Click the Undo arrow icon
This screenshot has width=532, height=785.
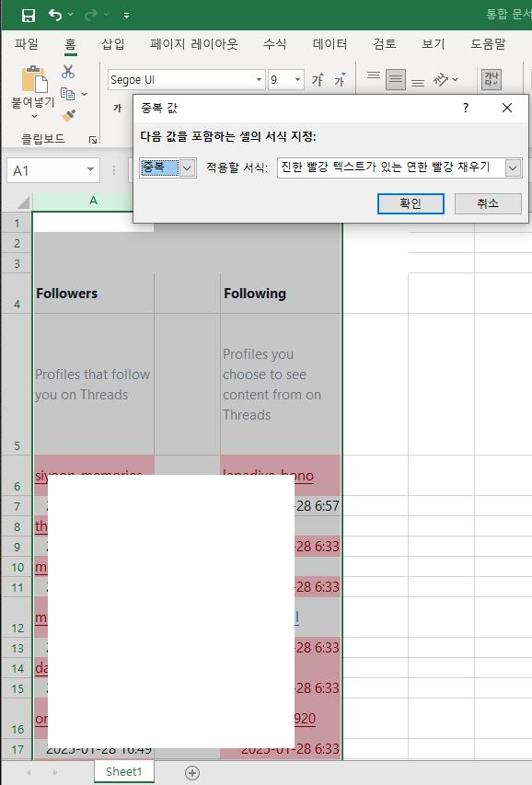point(55,15)
